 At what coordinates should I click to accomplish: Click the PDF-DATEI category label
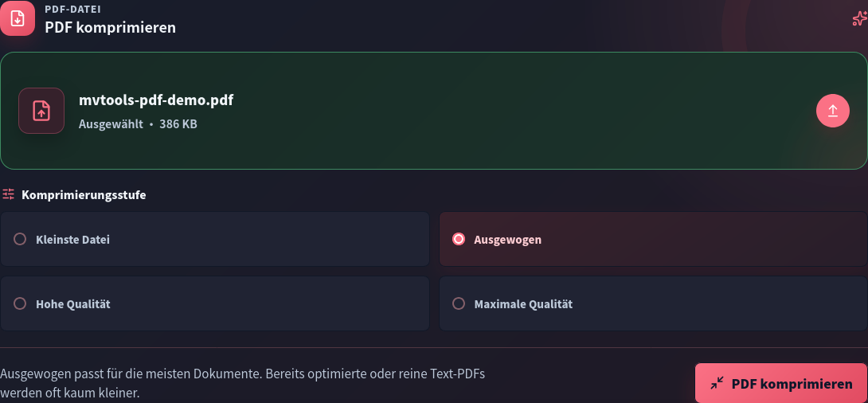coord(72,10)
